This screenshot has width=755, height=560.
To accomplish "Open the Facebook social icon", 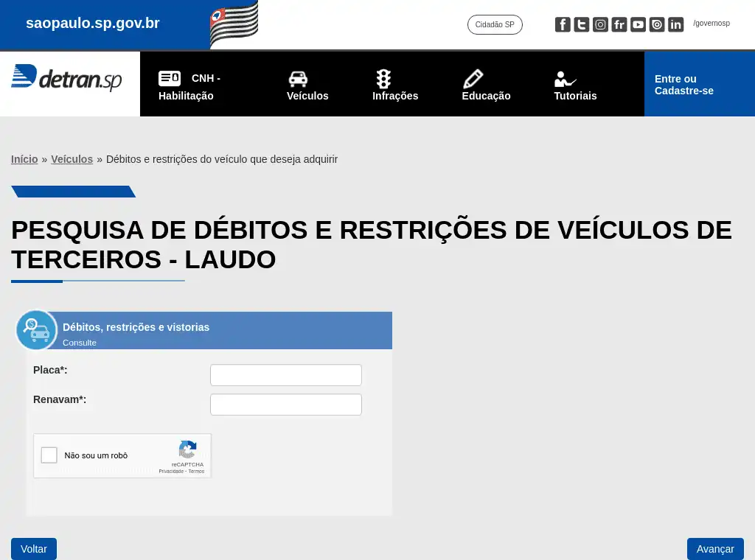I will click(563, 25).
